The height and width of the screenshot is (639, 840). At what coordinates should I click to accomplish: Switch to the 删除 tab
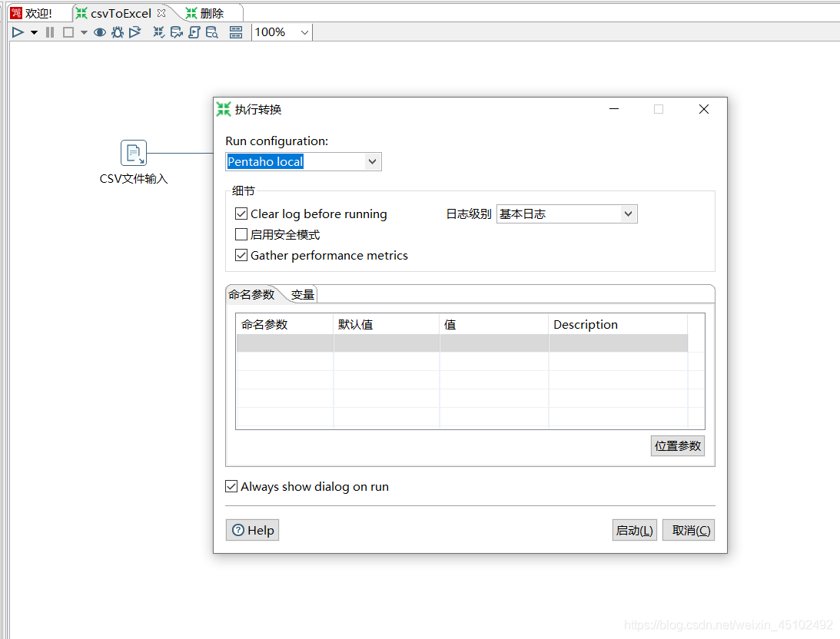204,12
